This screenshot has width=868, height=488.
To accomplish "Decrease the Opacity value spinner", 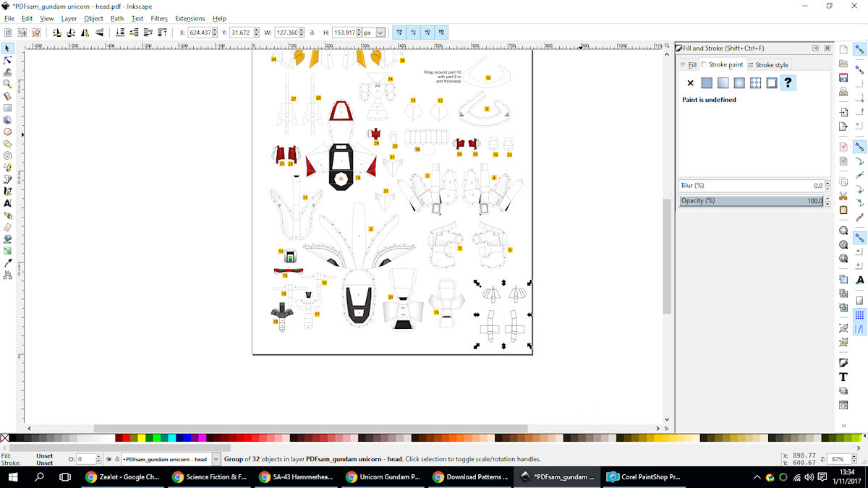I will tap(826, 203).
